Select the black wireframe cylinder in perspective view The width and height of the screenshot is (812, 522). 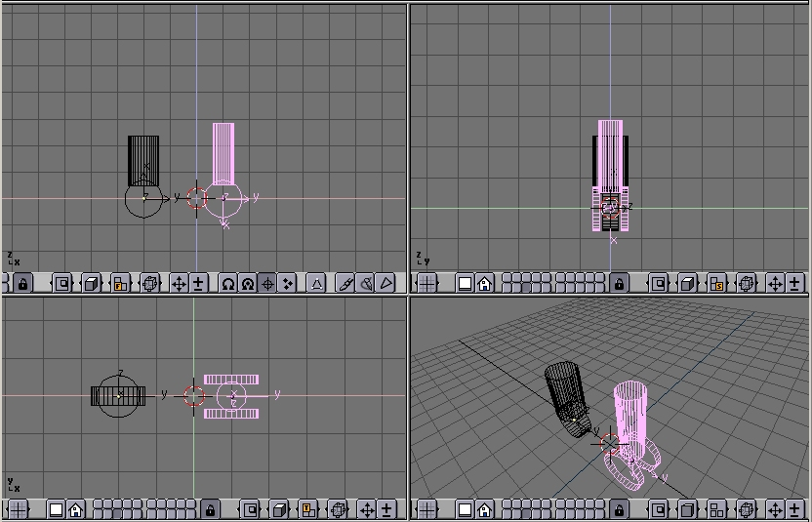pyautogui.click(x=564, y=390)
